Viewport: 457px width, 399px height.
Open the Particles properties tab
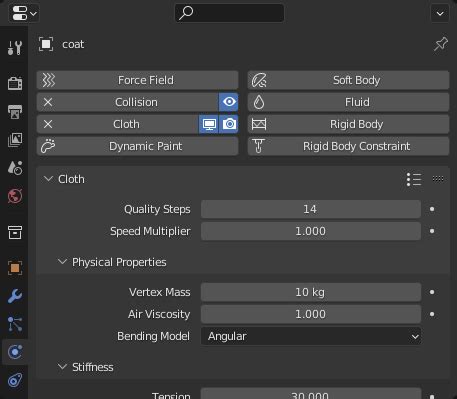(15, 324)
